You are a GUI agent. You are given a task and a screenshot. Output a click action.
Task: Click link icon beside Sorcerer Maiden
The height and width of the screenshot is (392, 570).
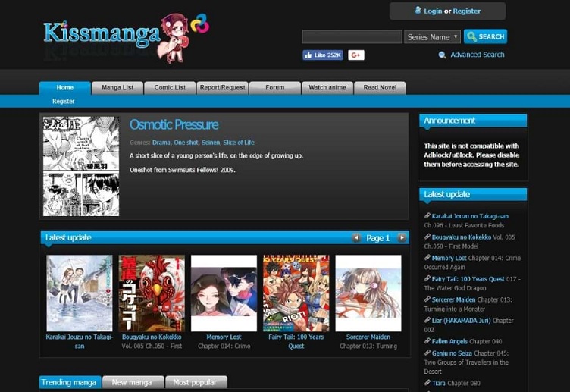427,299
